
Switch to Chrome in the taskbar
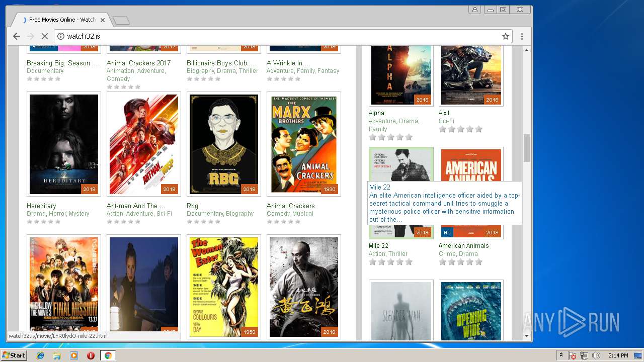point(108,355)
